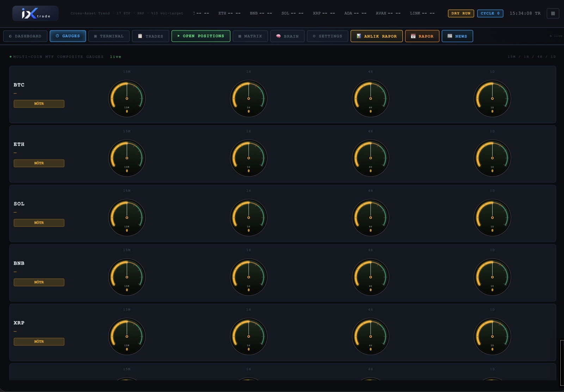The image size is (564, 392).
Task: Open the Settings tab
Action: 327,36
